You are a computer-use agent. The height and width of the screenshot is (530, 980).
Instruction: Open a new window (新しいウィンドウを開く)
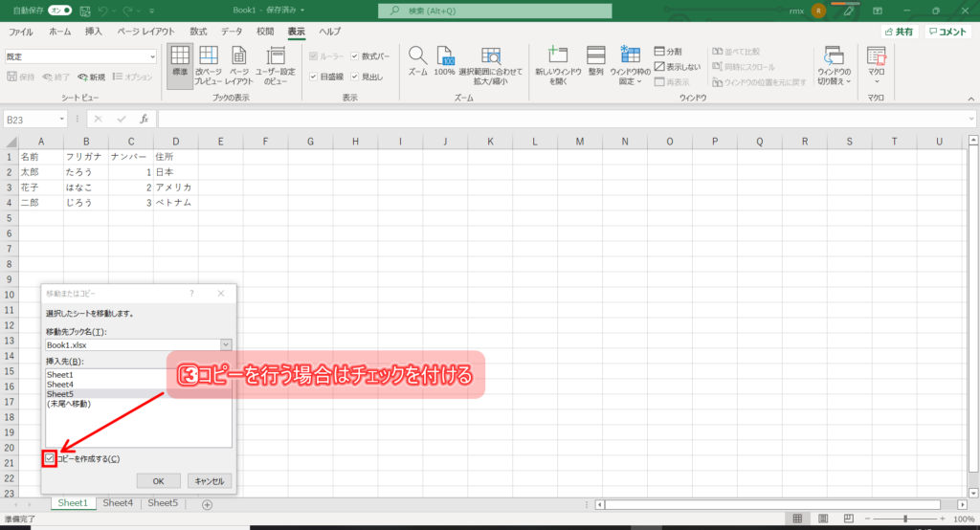pyautogui.click(x=558, y=60)
